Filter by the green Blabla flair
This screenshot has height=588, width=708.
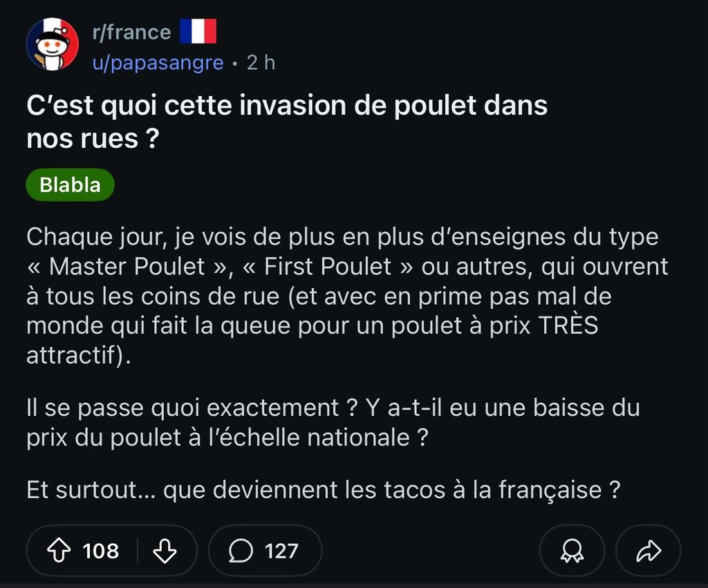70,184
